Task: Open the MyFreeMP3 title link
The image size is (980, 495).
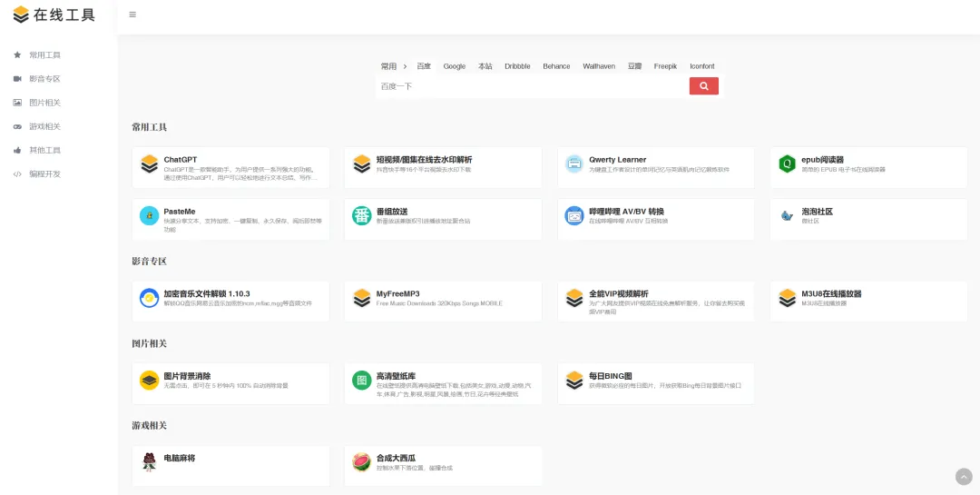Action: pos(397,293)
